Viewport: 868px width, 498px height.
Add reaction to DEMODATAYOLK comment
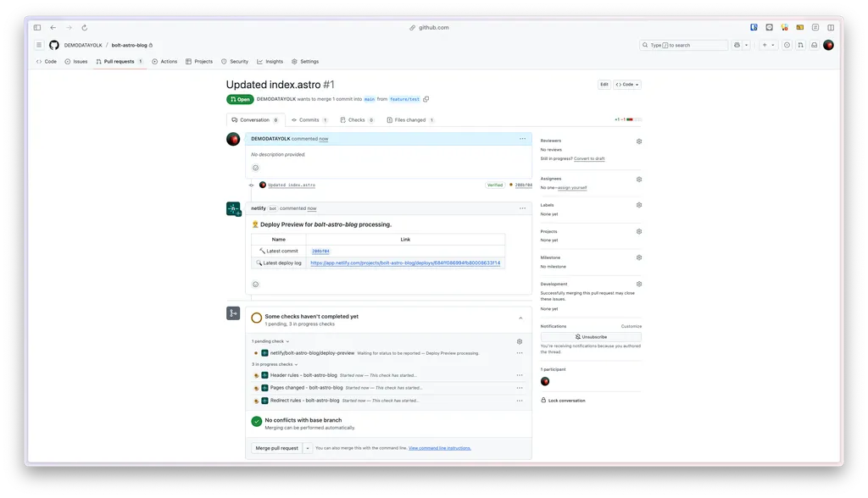click(255, 168)
